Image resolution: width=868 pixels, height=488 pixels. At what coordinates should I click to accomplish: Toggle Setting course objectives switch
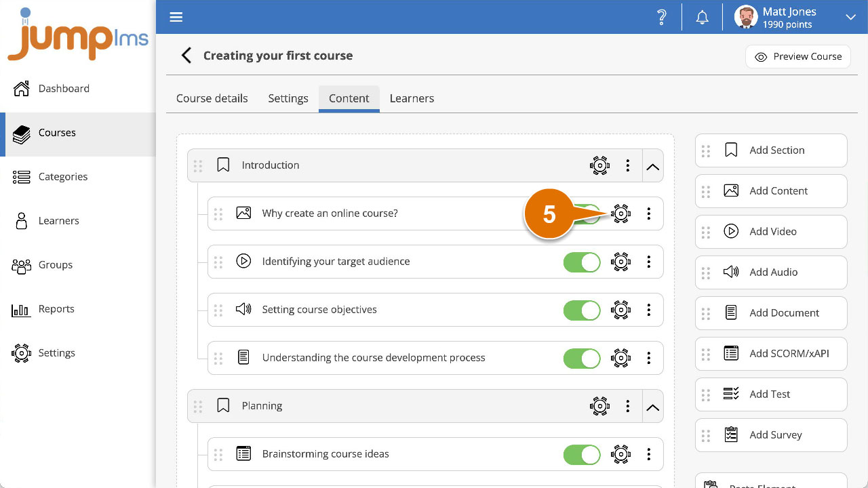[582, 310]
